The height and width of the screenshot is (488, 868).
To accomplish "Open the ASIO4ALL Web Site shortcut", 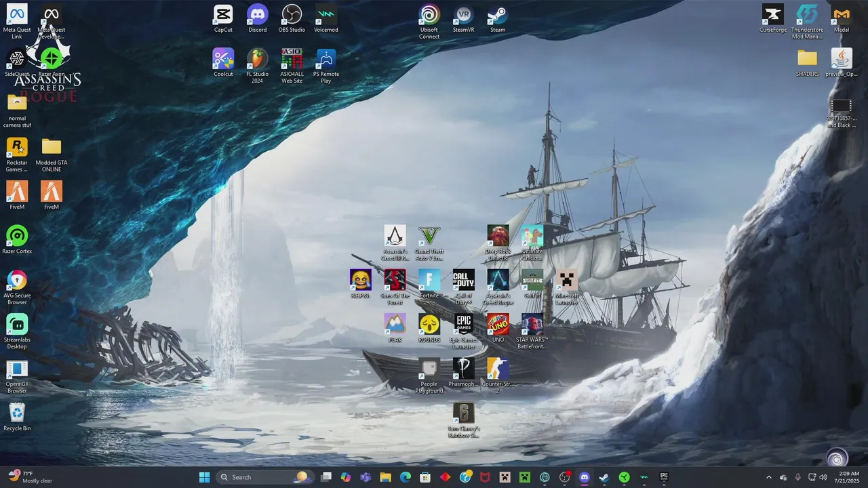I will coord(292,66).
